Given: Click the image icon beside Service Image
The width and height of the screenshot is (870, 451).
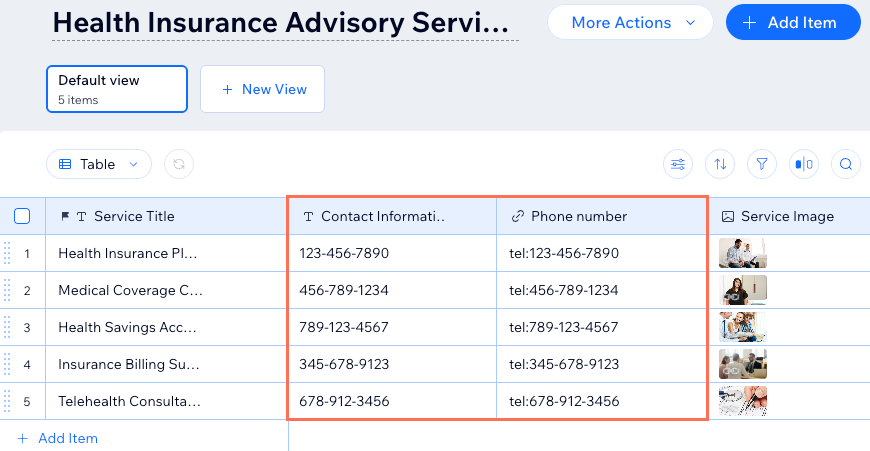Looking at the screenshot, I should 728,216.
